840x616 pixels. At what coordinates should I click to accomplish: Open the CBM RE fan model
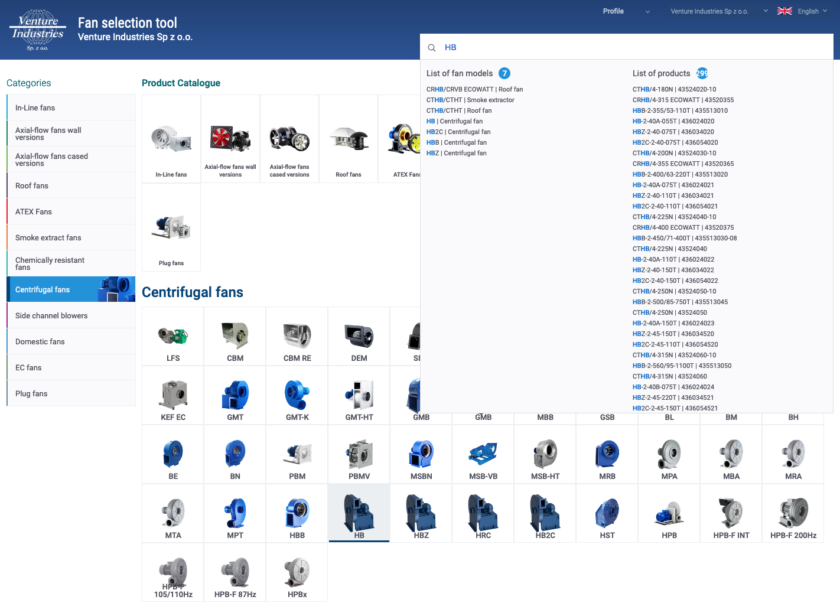(x=297, y=336)
